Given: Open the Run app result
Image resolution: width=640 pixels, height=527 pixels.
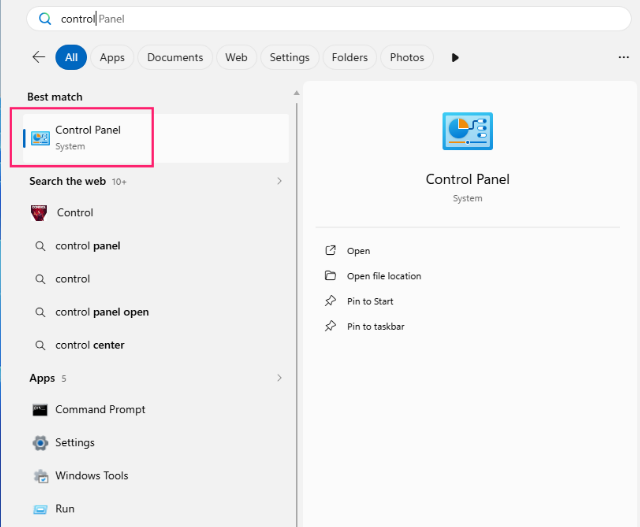Looking at the screenshot, I should 156,509.
